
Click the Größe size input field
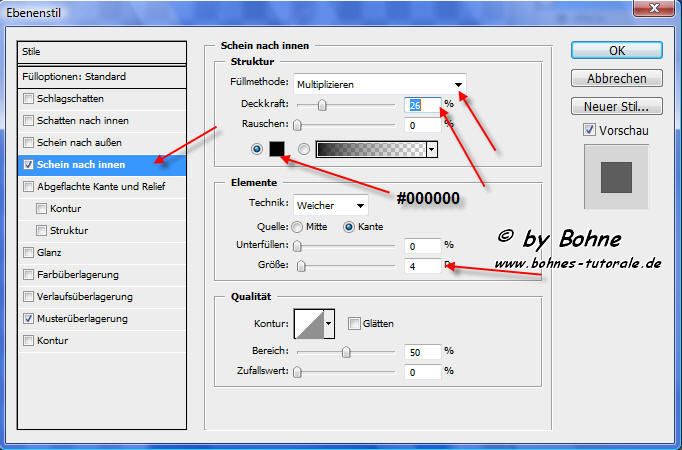[x=424, y=265]
